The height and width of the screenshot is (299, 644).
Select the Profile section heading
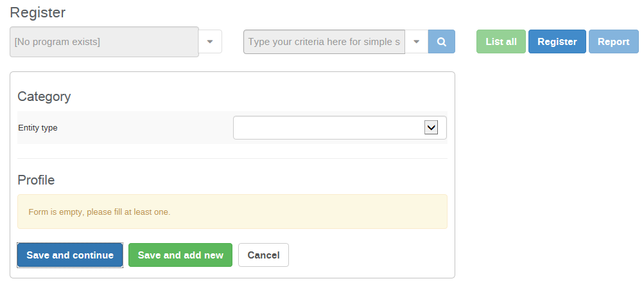pos(36,180)
